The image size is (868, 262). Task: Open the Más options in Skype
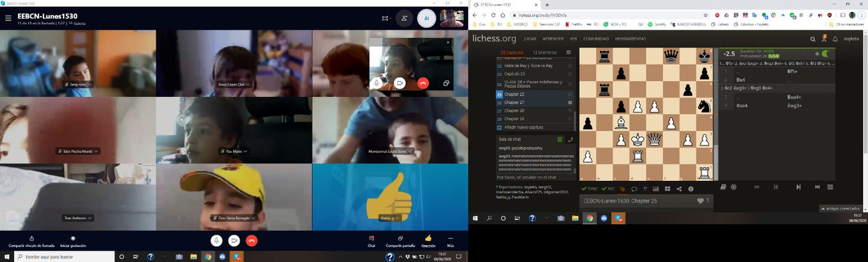point(450,241)
